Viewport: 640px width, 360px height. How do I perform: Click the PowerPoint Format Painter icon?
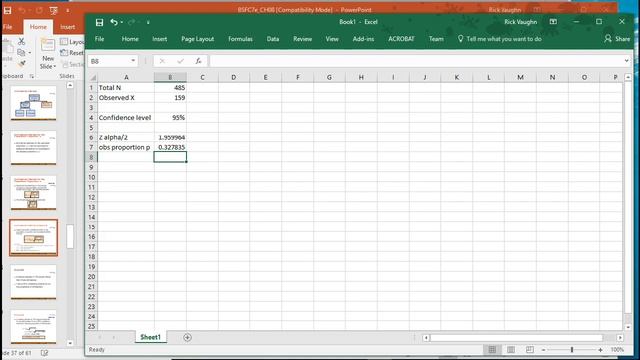pos(22,63)
